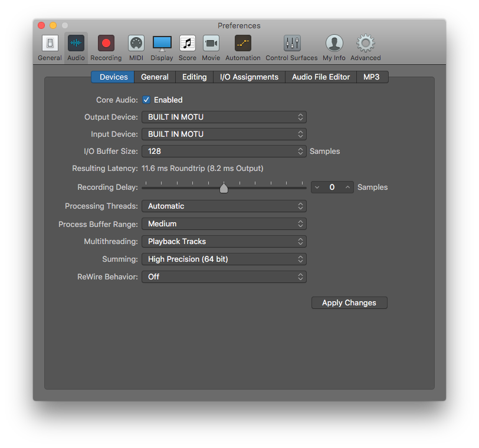This screenshot has width=479, height=448.
Task: Click the Recording Delay slider handle
Action: (x=224, y=188)
